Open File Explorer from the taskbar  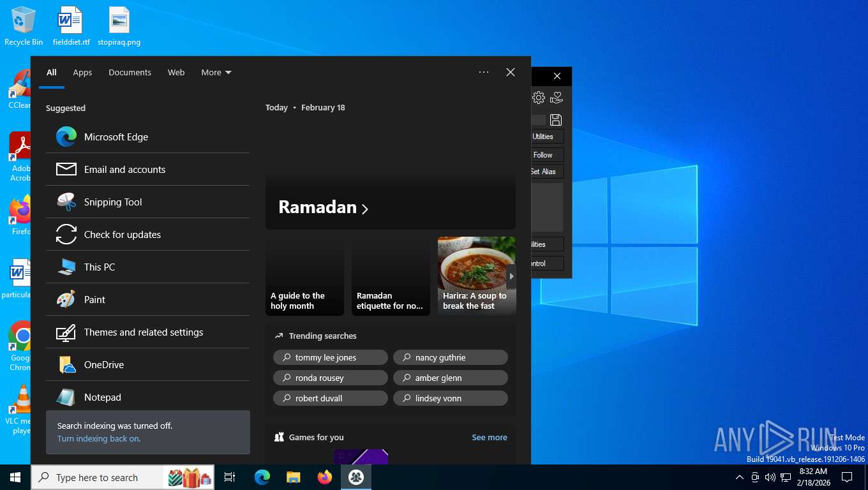pyautogui.click(x=294, y=477)
